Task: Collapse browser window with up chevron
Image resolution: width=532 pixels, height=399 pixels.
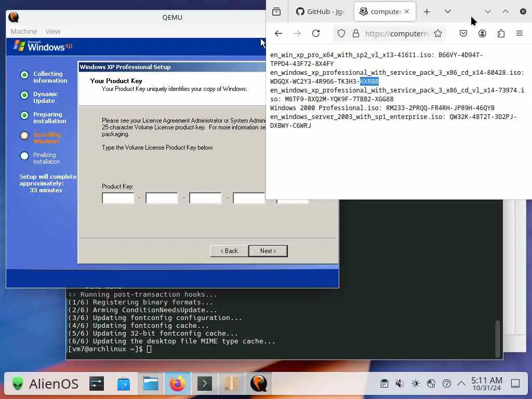Action: point(505,11)
